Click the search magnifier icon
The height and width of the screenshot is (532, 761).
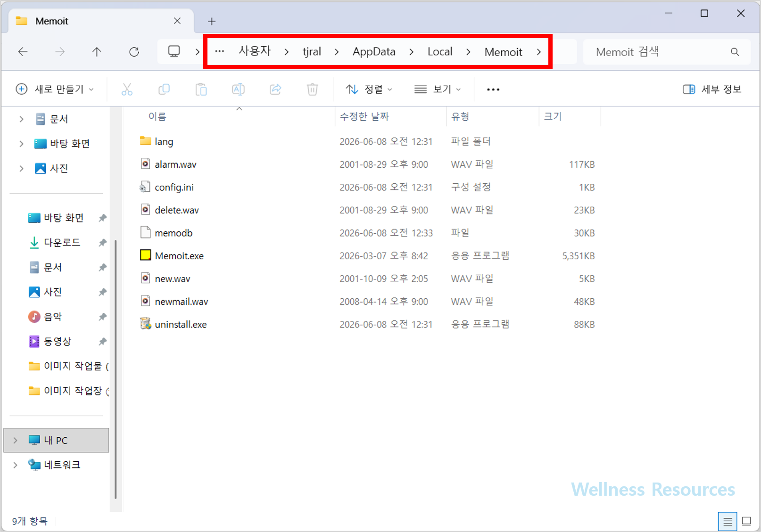pyautogui.click(x=735, y=52)
